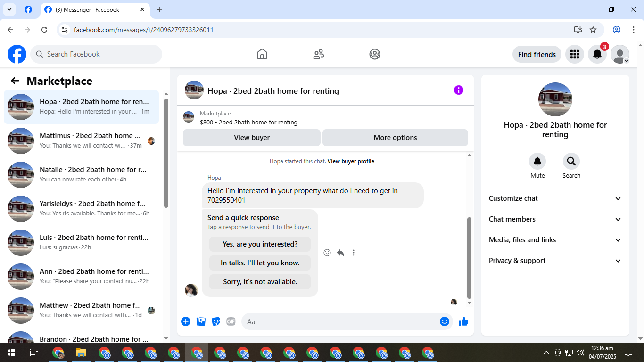Open the Chrome three-dot menu
This screenshot has width=644, height=362.
pos(634,30)
